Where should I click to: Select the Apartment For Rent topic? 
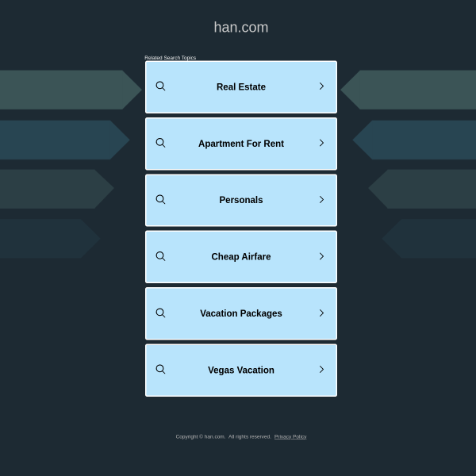click(x=241, y=144)
